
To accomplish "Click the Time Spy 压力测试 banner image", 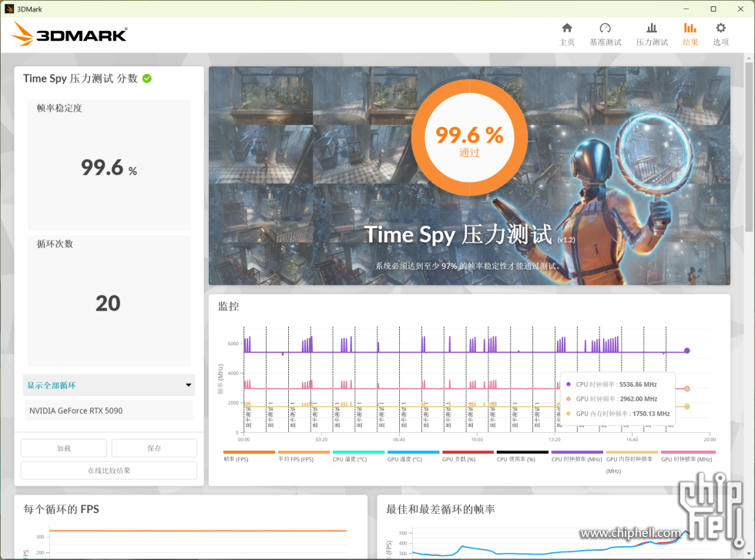I will pos(469,176).
